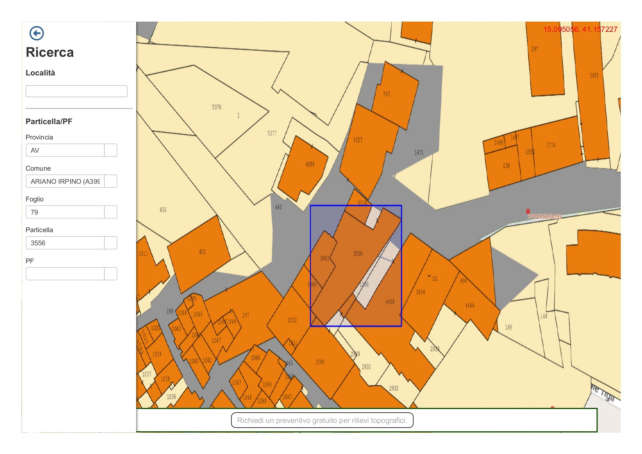Click the empty PF input field
Image resolution: width=642 pixels, height=454 pixels.
pos(65,274)
